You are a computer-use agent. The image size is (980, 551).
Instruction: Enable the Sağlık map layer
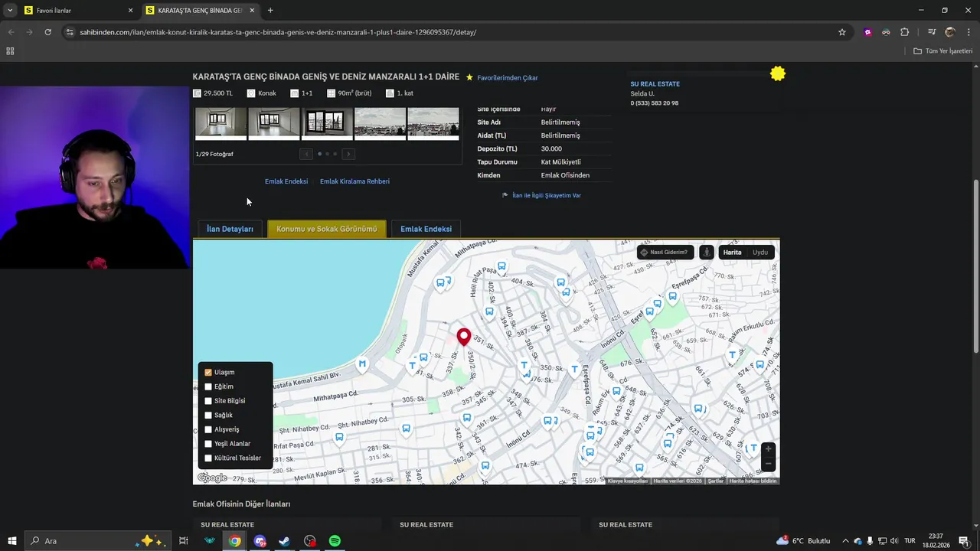pos(208,416)
